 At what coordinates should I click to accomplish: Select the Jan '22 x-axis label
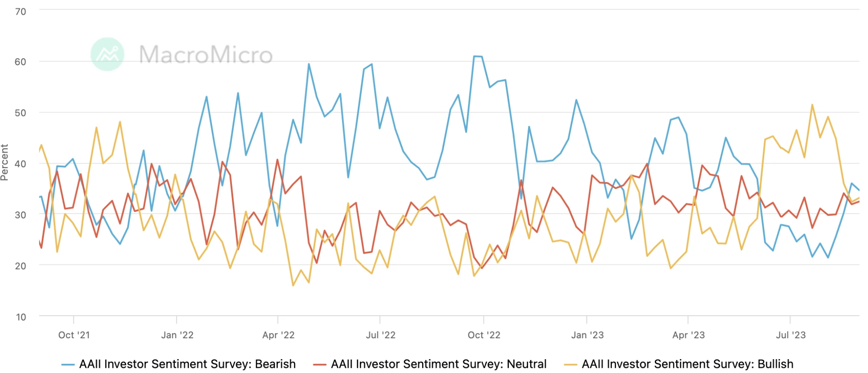(x=177, y=335)
